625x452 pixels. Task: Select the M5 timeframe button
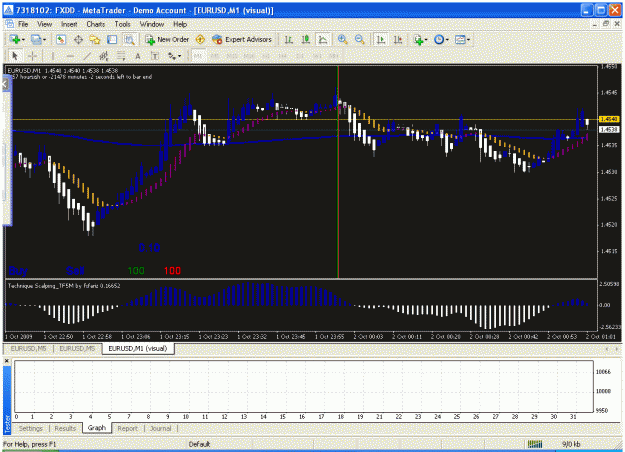(214, 56)
